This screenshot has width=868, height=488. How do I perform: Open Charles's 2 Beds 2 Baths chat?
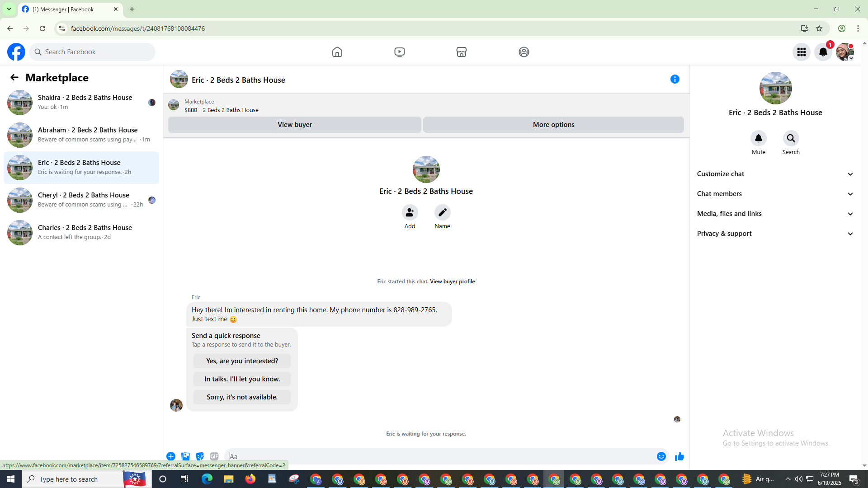point(81,233)
